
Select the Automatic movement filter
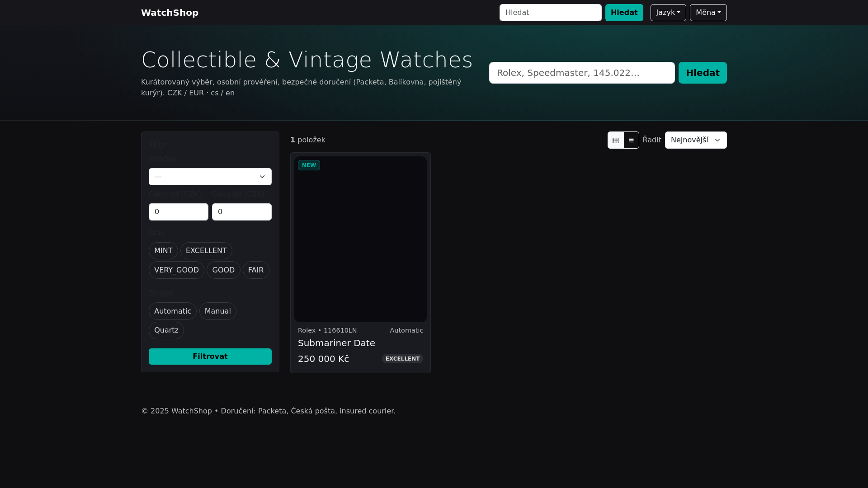click(172, 311)
